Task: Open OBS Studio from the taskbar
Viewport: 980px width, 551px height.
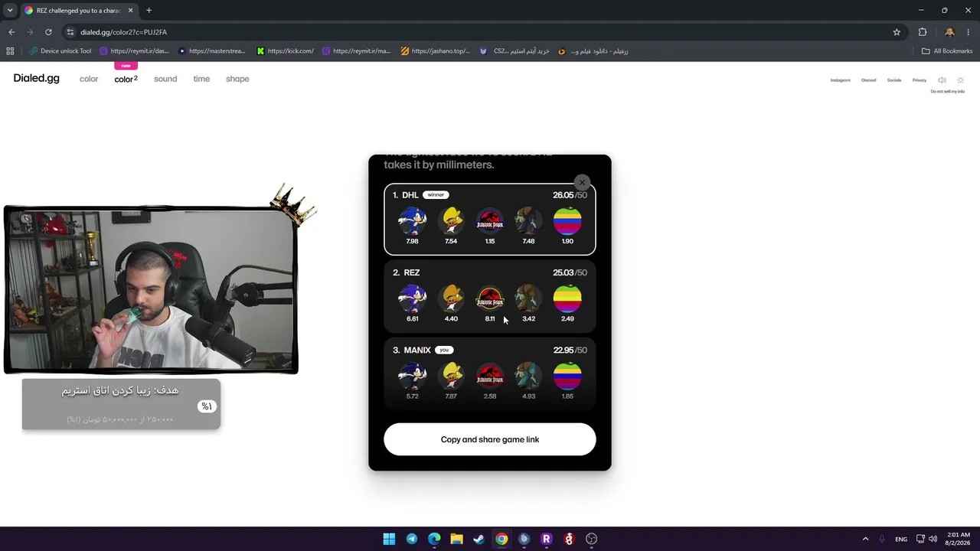Action: (x=591, y=539)
